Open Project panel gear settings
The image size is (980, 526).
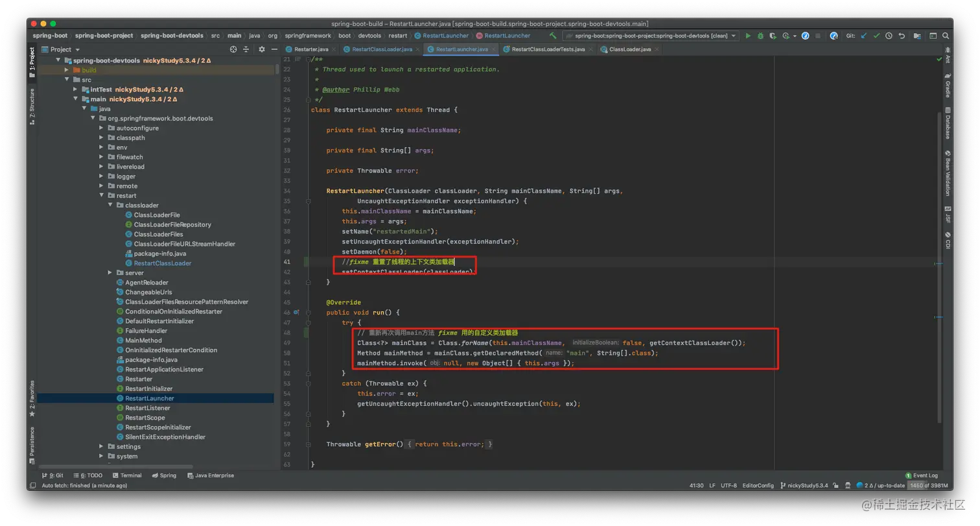(262, 49)
